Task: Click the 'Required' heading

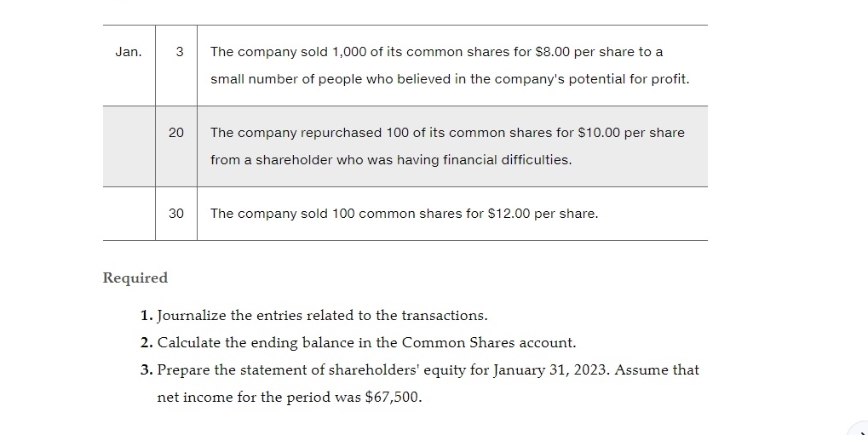Action: [x=135, y=278]
